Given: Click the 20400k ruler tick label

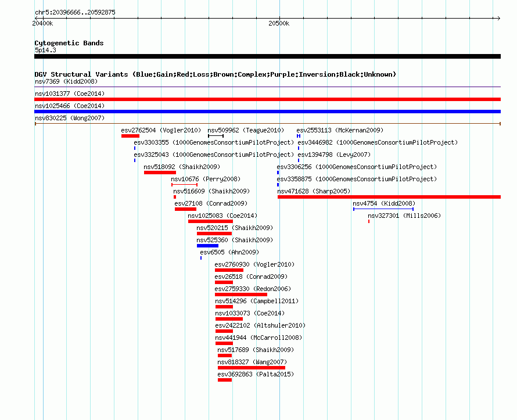Looking at the screenshot, I should click(42, 23).
